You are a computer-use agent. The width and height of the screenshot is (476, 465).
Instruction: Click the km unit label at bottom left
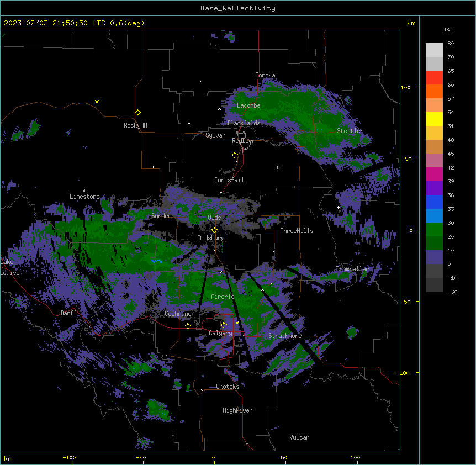(8, 458)
